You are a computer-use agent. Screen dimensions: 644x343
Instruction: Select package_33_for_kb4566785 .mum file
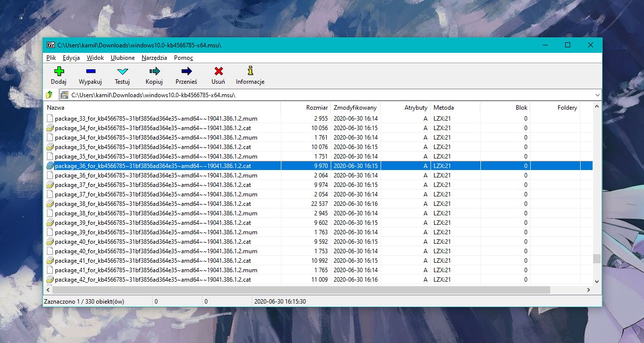(156, 119)
